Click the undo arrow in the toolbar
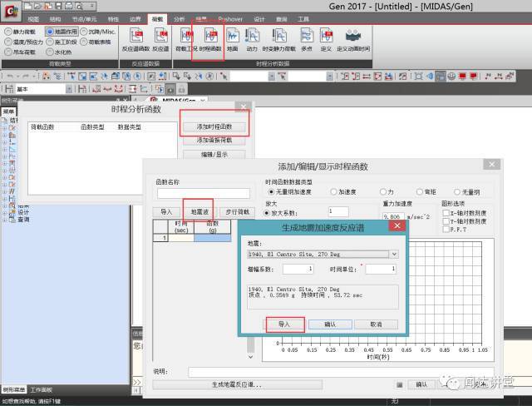 [10, 77]
